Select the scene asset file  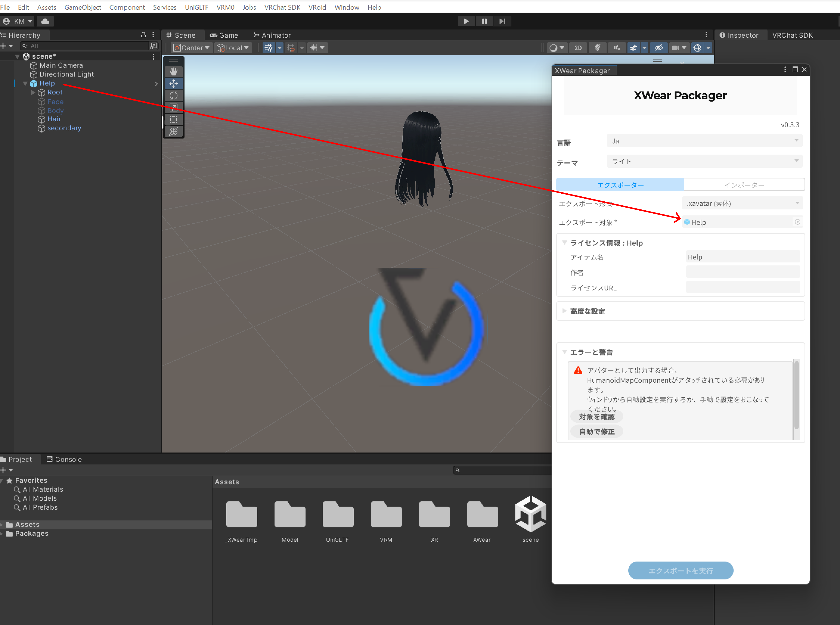point(531,520)
